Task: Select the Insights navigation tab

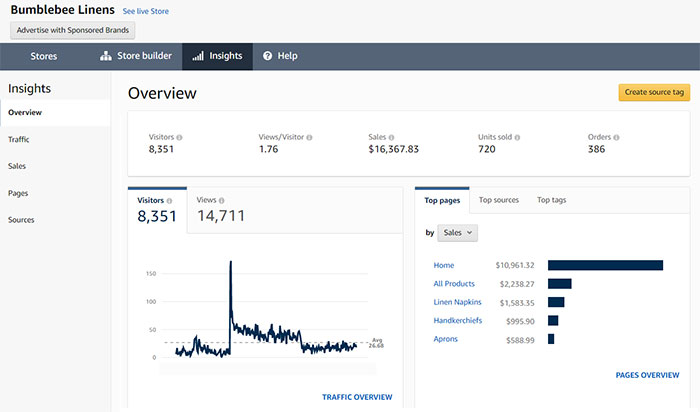Action: [x=217, y=56]
